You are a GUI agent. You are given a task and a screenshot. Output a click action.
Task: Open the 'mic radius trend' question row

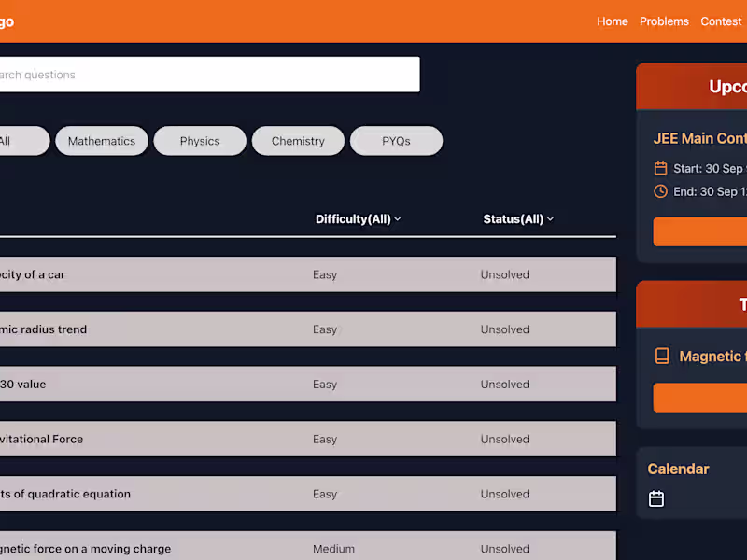308,329
